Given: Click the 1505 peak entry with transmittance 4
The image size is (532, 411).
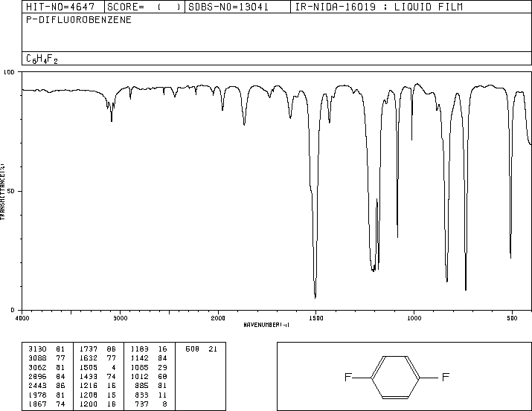Looking at the screenshot, I should [x=97, y=367].
